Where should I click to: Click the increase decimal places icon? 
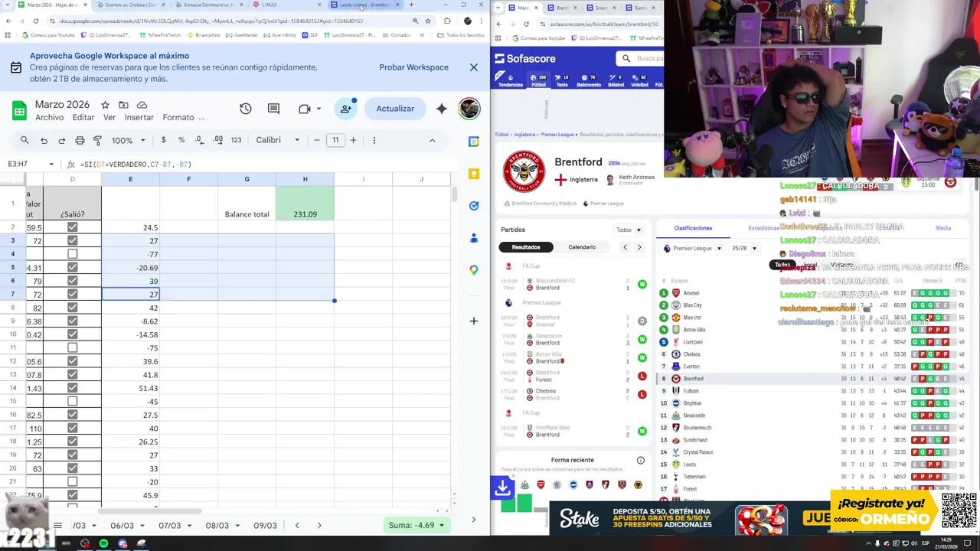(x=217, y=140)
